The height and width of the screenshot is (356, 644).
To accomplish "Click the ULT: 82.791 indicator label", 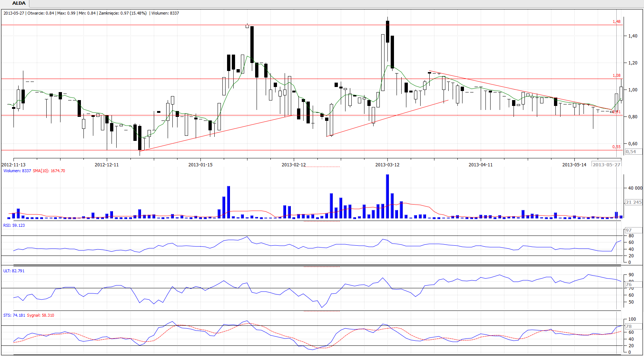I will 14,271.
